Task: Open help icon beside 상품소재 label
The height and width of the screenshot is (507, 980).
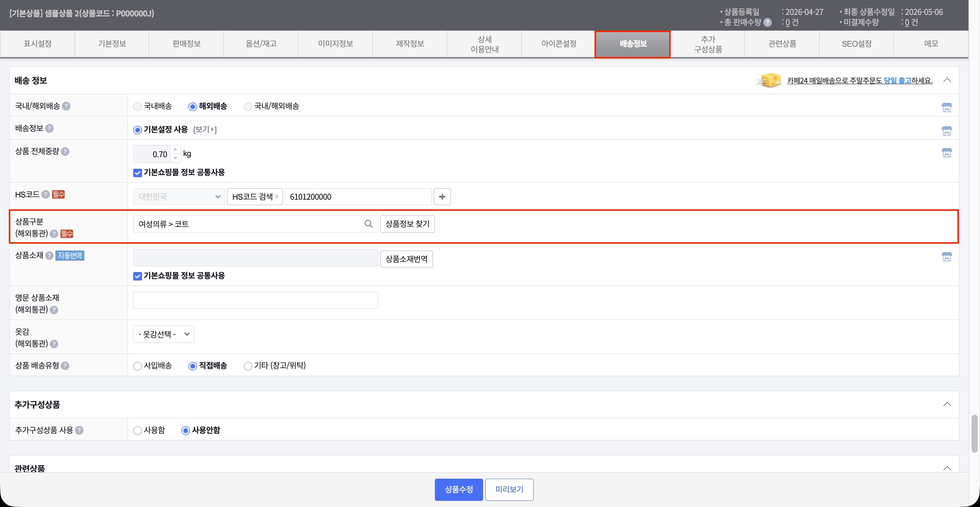Action: pos(49,256)
